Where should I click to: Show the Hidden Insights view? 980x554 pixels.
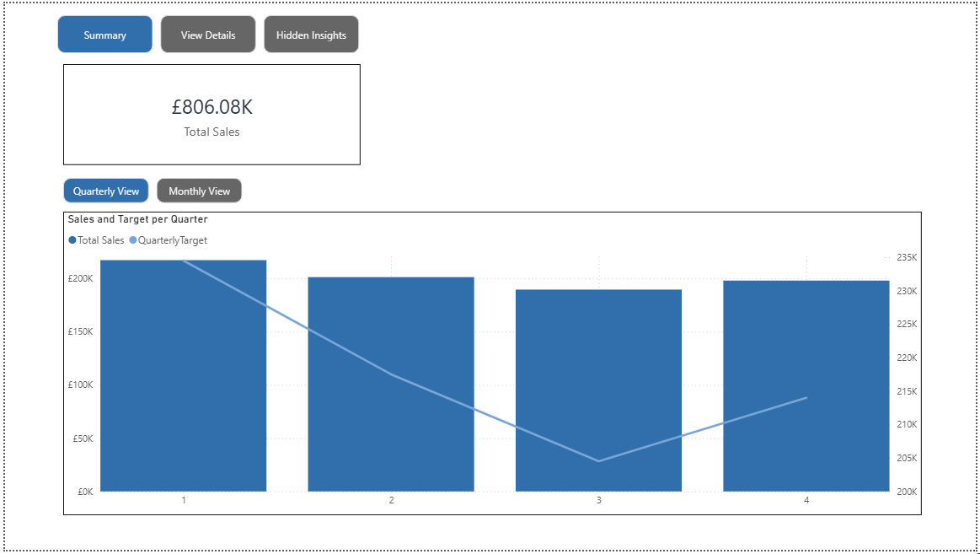[x=311, y=35]
